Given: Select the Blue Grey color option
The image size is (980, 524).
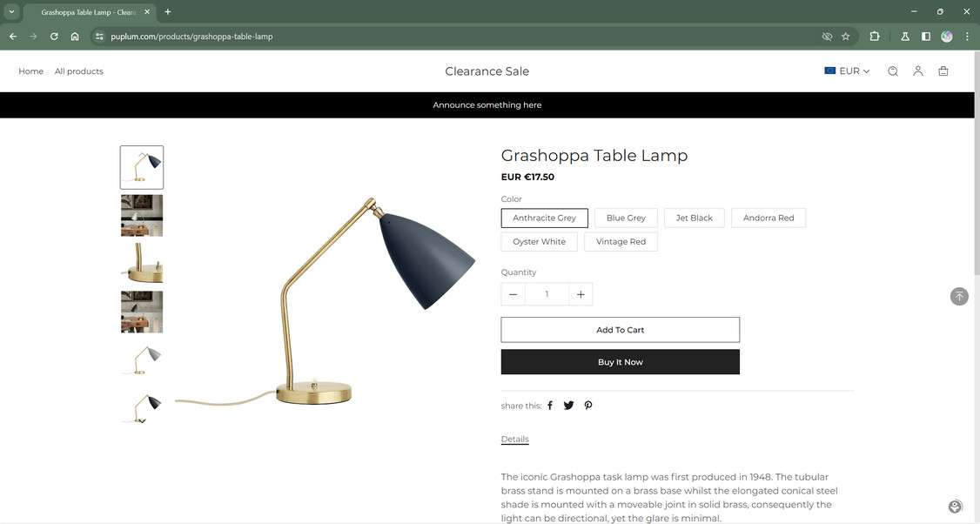Looking at the screenshot, I should (626, 218).
